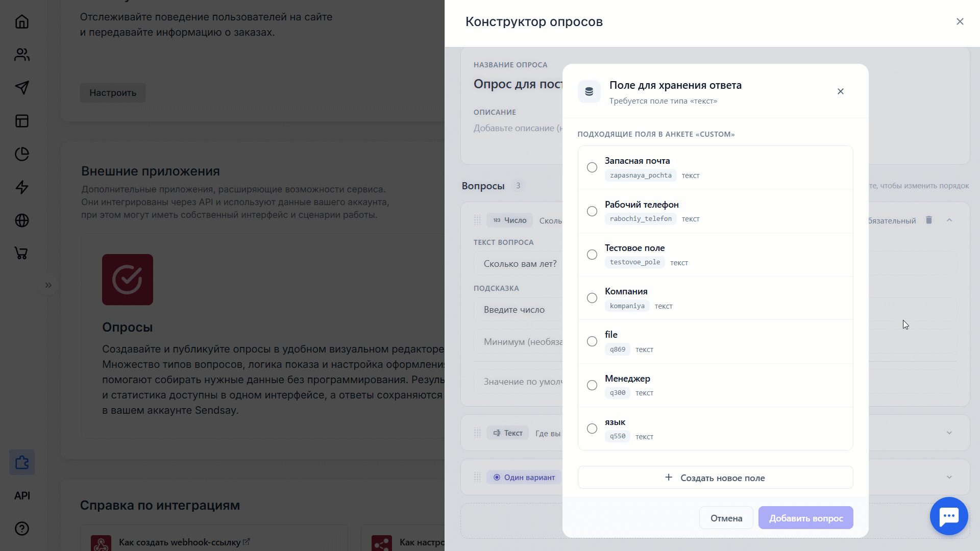The height and width of the screenshot is (551, 980).
Task: Open the contacts people icon in sidebar
Action: tap(22, 55)
